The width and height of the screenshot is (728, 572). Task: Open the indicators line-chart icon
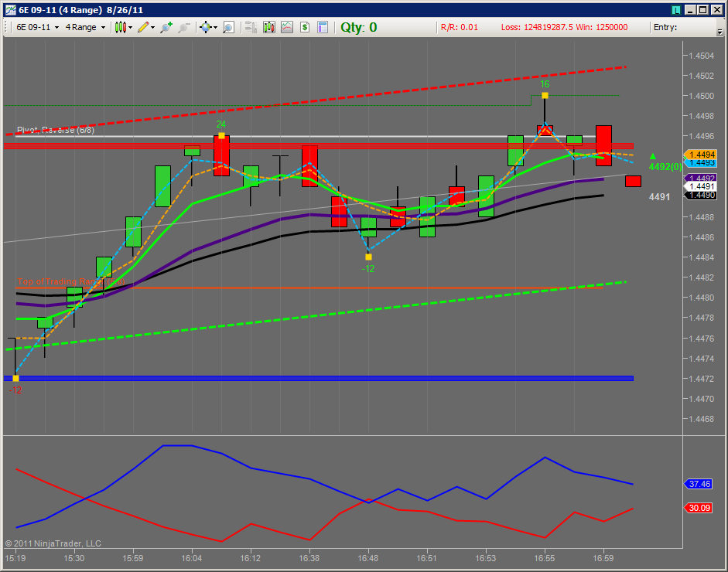click(287, 27)
